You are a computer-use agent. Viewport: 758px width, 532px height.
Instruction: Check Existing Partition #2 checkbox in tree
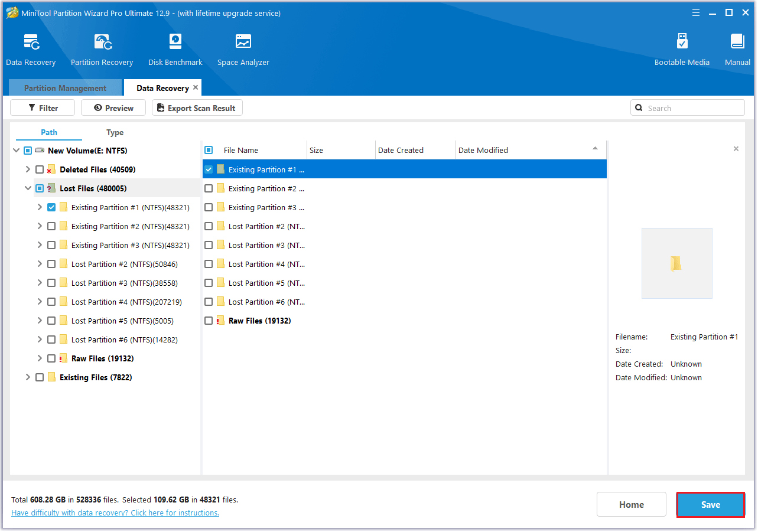click(51, 226)
